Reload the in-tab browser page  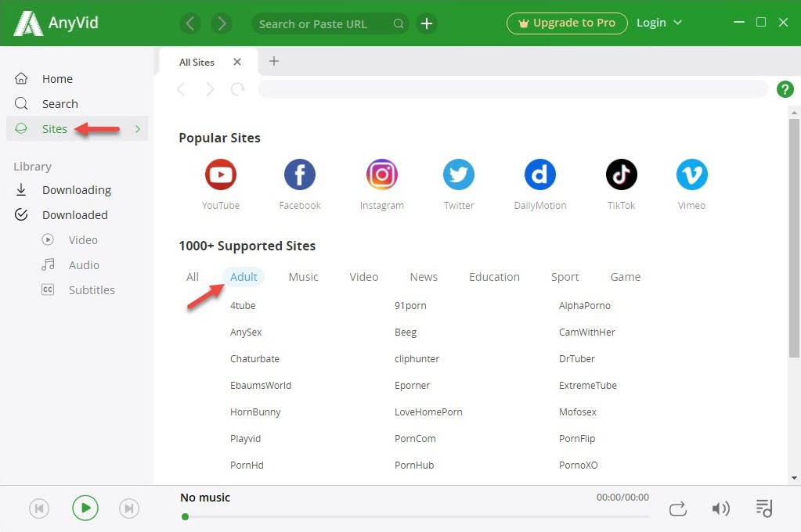[x=237, y=89]
